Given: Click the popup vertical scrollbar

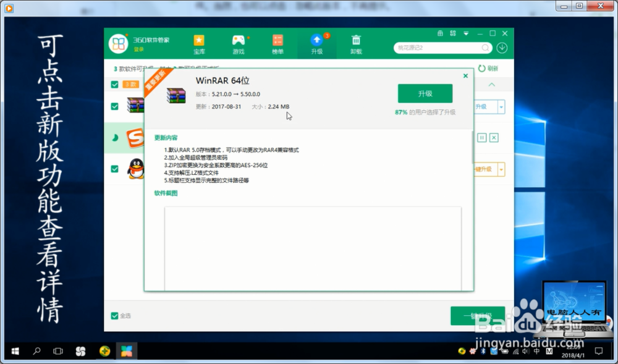Looking at the screenshot, I should click(x=472, y=148).
